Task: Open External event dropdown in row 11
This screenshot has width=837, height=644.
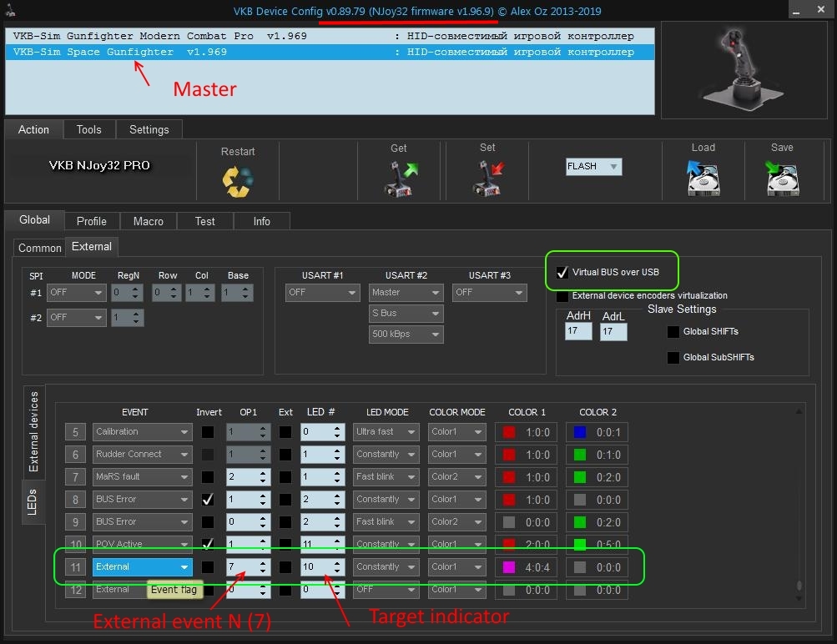Action: tap(142, 567)
